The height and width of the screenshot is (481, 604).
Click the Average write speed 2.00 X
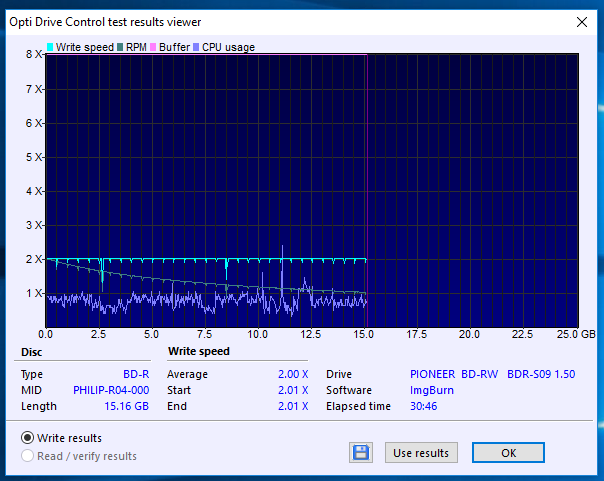(293, 374)
